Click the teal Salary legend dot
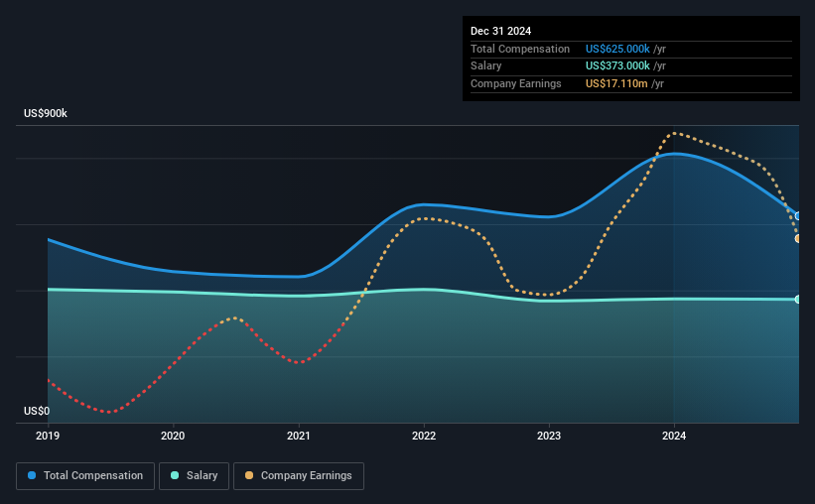 tap(175, 475)
